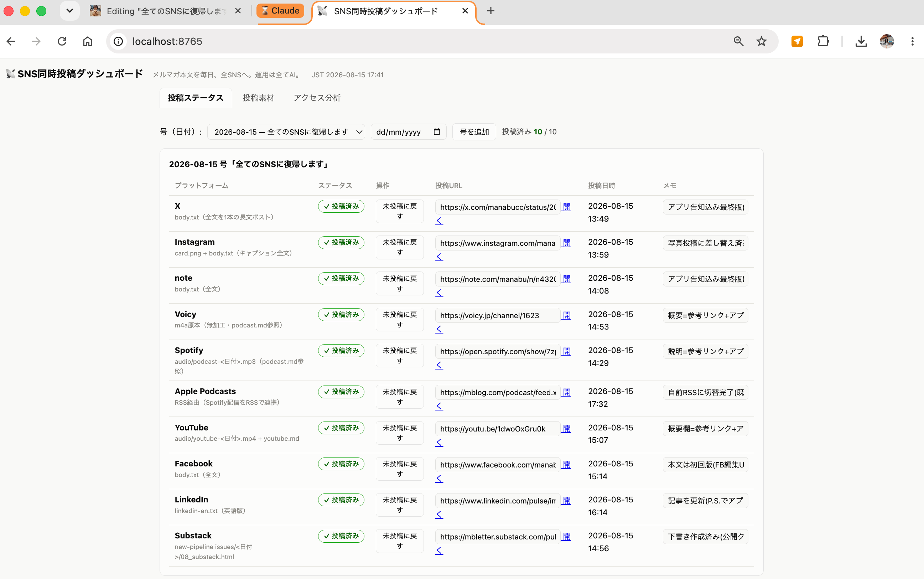Switch to the 投稿素材 tab

[x=258, y=98]
